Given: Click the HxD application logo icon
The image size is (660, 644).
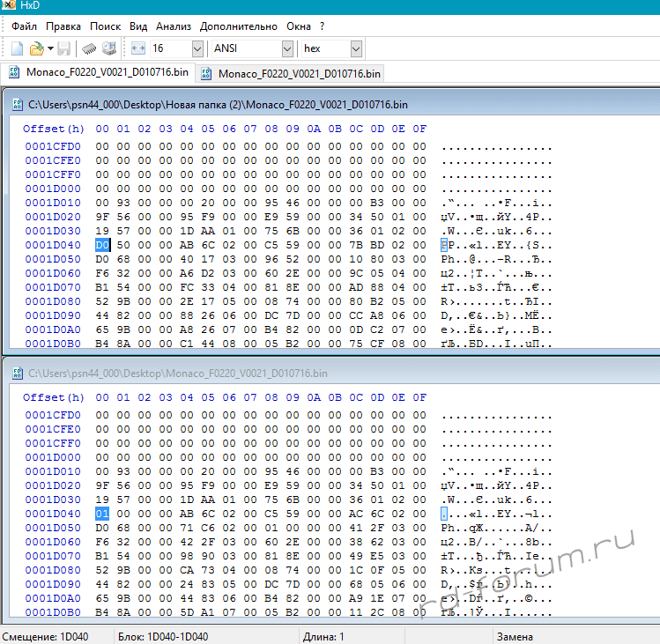Looking at the screenshot, I should tap(8, 5).
